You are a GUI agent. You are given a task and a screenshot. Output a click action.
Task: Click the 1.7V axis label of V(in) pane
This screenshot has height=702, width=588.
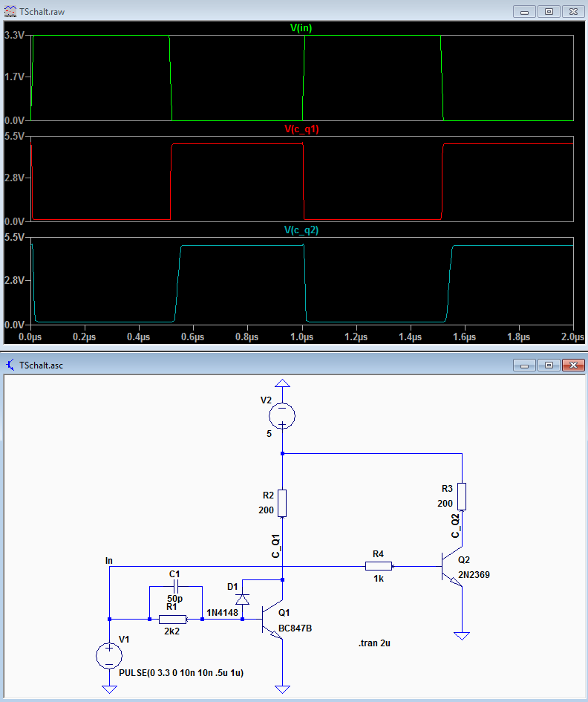point(14,77)
